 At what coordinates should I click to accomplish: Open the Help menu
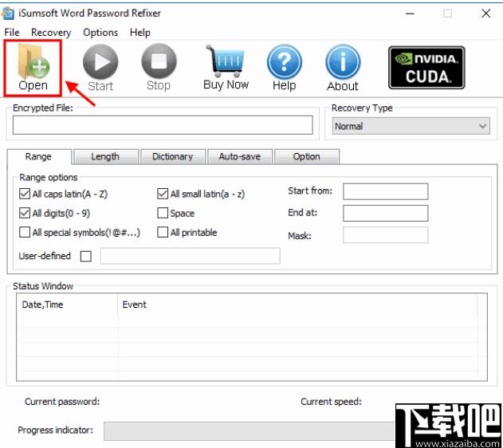tap(140, 33)
